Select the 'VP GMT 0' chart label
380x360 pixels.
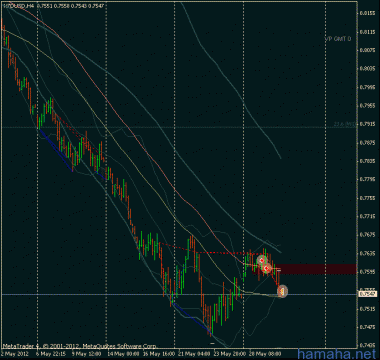pos(338,39)
